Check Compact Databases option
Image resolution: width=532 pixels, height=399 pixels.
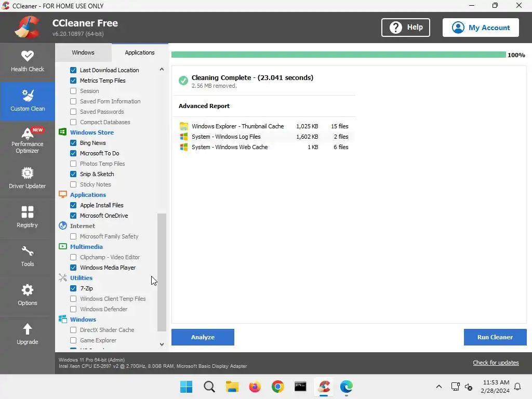[73, 122]
